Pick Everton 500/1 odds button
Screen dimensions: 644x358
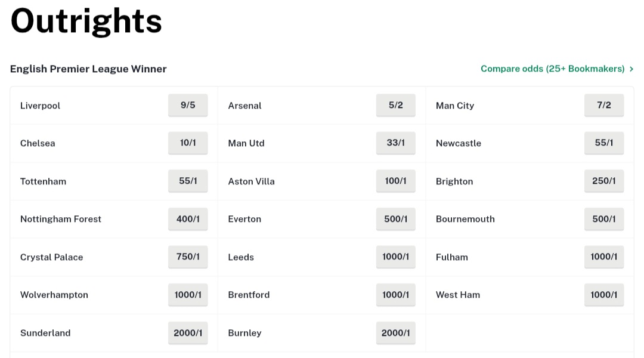point(395,218)
